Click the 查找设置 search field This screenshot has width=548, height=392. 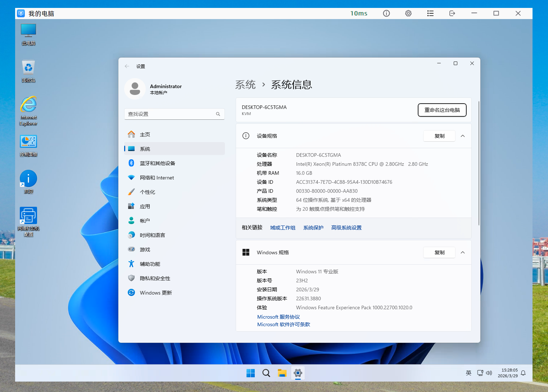click(175, 114)
